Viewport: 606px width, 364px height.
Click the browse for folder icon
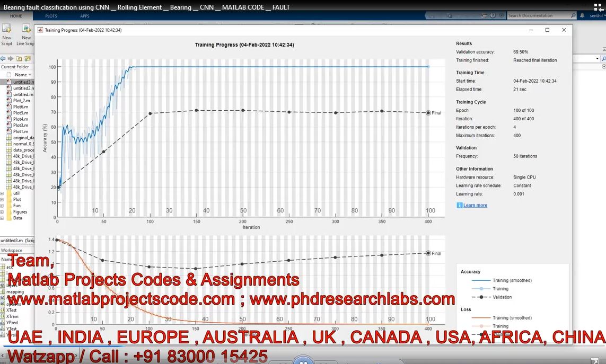28,58
